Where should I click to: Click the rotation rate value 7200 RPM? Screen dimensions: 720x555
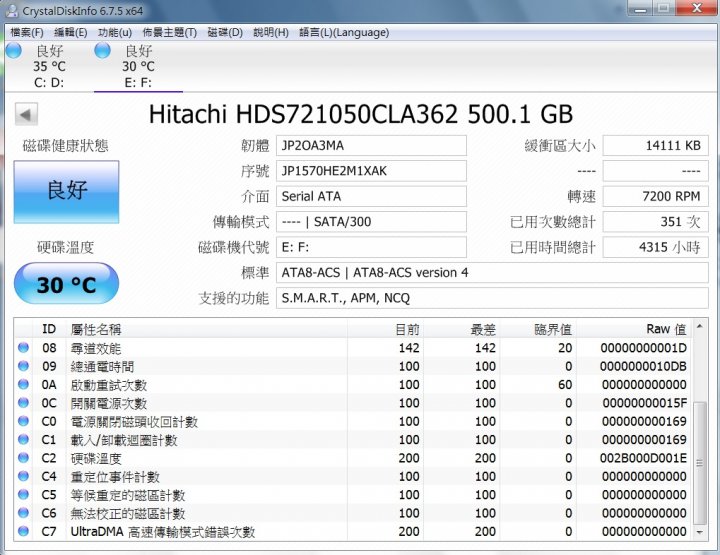[655, 196]
